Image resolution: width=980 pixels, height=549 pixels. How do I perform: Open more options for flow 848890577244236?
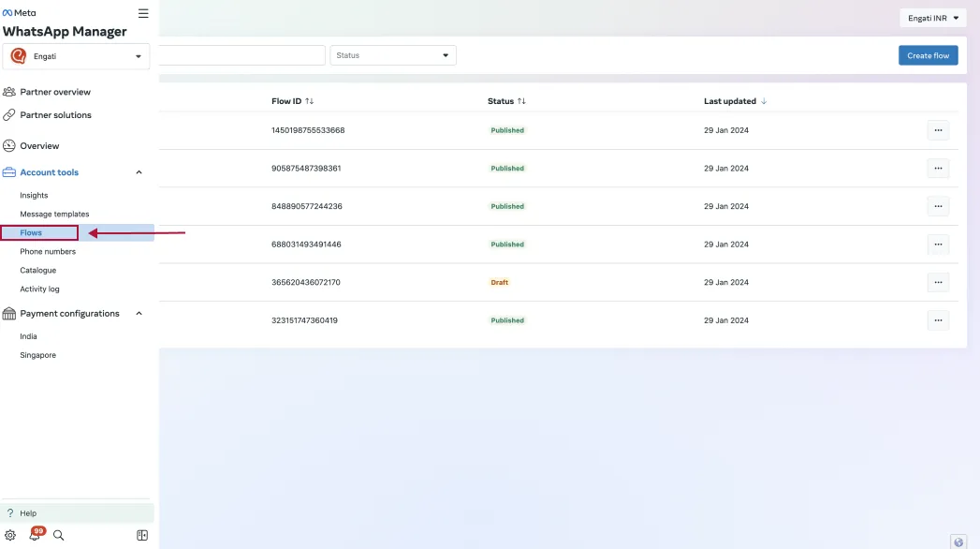938,206
